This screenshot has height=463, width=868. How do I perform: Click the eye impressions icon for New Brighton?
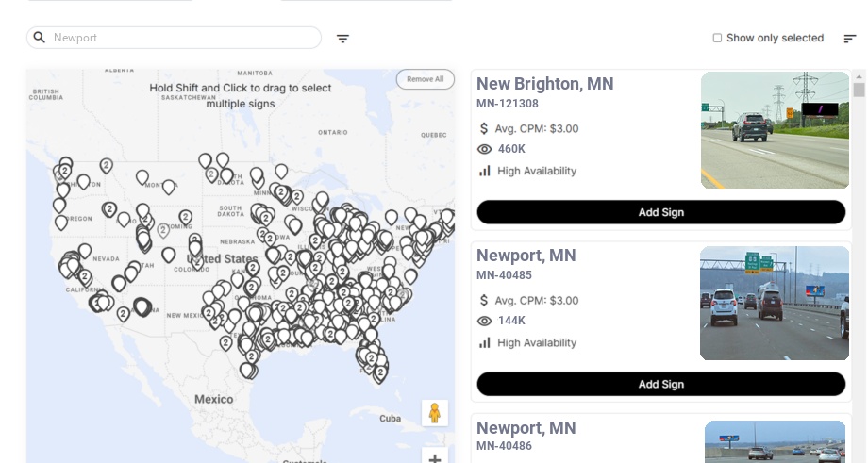(x=485, y=149)
